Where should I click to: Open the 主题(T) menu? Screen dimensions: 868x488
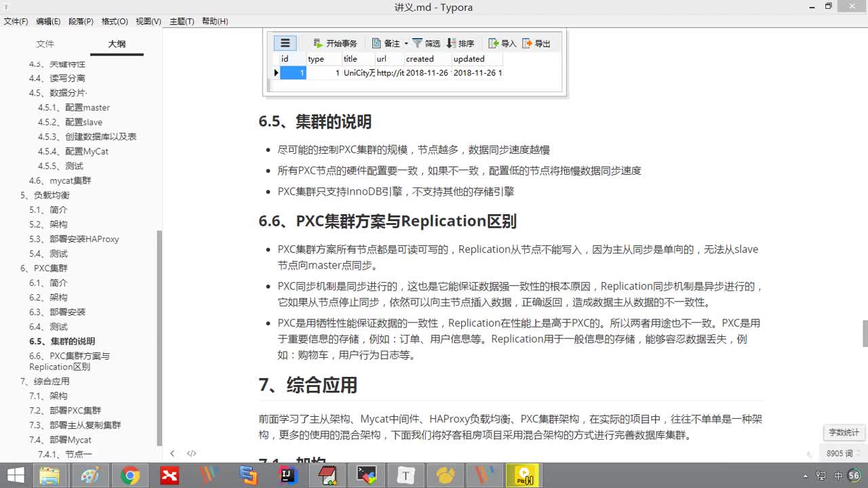(x=182, y=21)
